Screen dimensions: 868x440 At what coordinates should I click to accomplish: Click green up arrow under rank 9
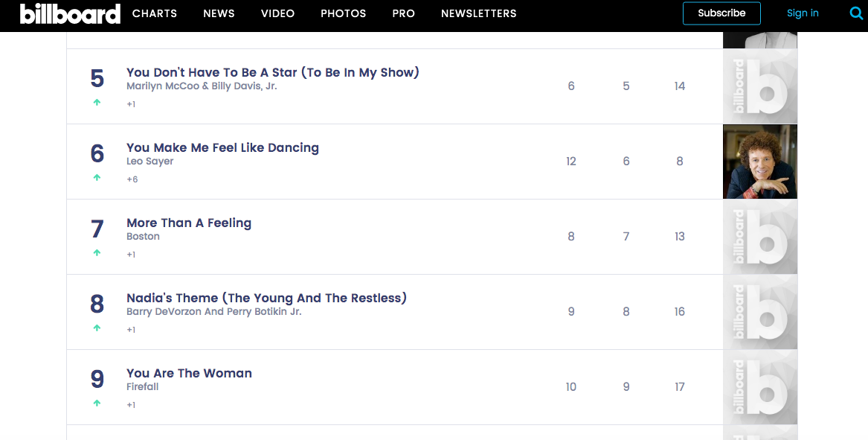tap(97, 404)
